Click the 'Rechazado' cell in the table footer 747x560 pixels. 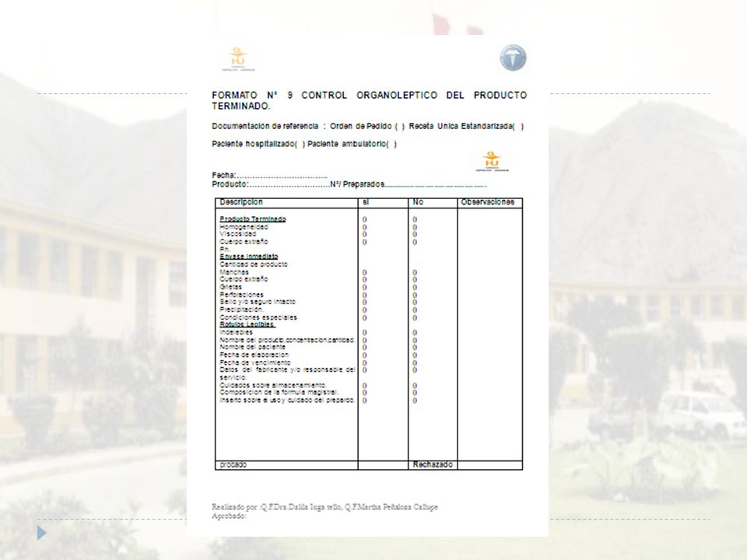pos(433,465)
